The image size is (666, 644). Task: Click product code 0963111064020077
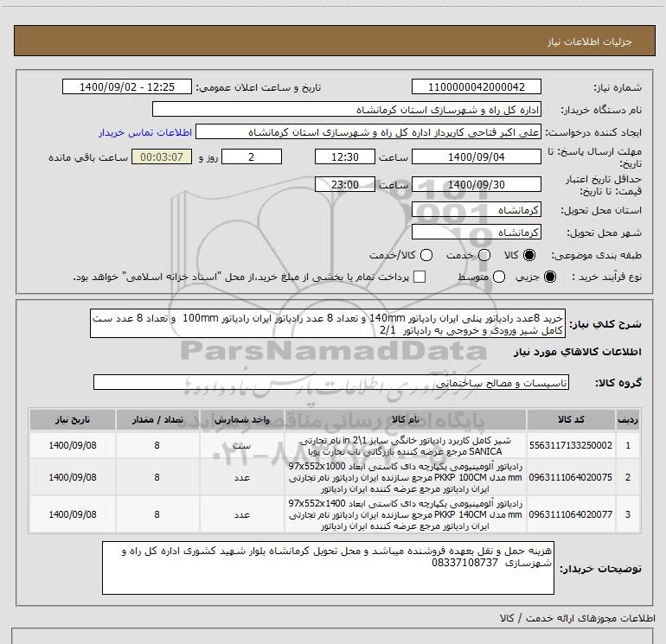coord(571,514)
